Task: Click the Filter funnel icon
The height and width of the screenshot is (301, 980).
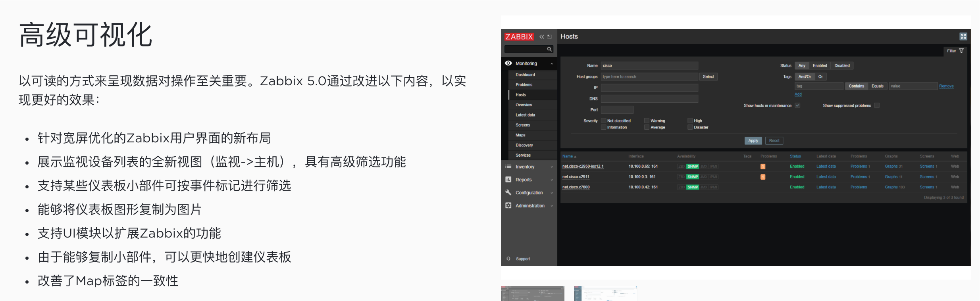Action: coord(961,51)
